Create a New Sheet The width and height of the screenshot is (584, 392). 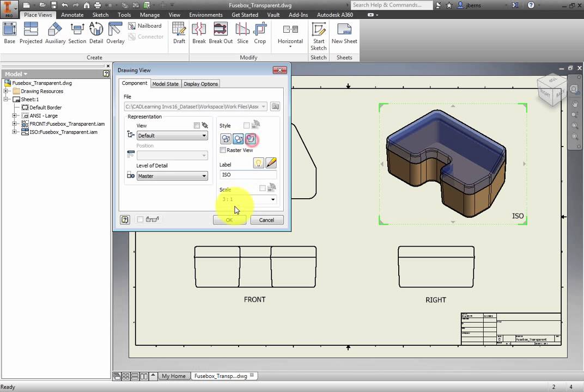(x=344, y=33)
